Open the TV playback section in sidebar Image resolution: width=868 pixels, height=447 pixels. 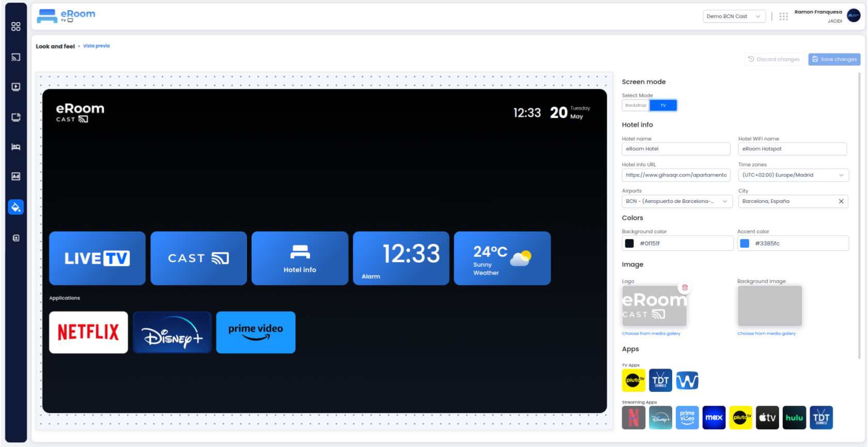[16, 87]
